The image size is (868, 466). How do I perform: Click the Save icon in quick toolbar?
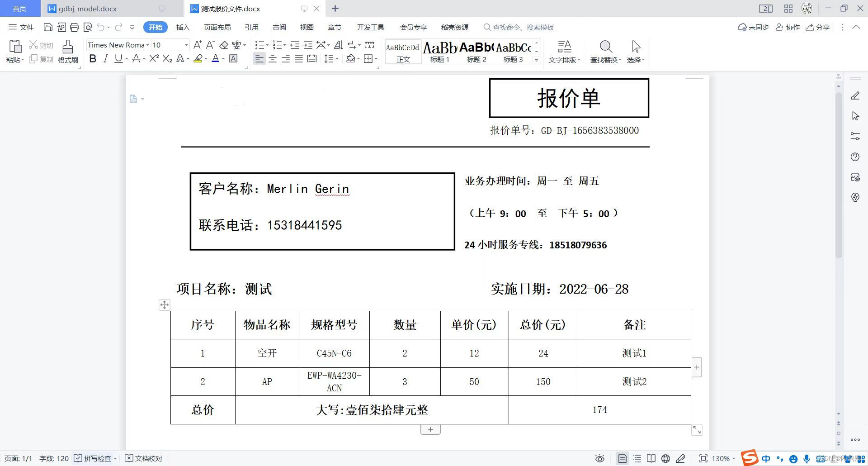tap(48, 27)
